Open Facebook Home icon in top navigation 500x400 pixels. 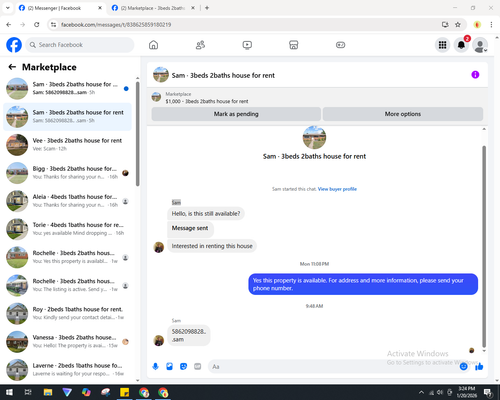click(153, 45)
